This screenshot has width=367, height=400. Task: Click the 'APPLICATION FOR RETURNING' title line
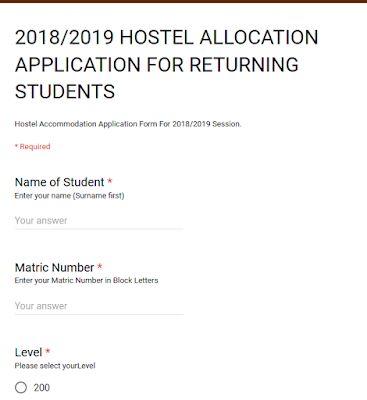157,64
